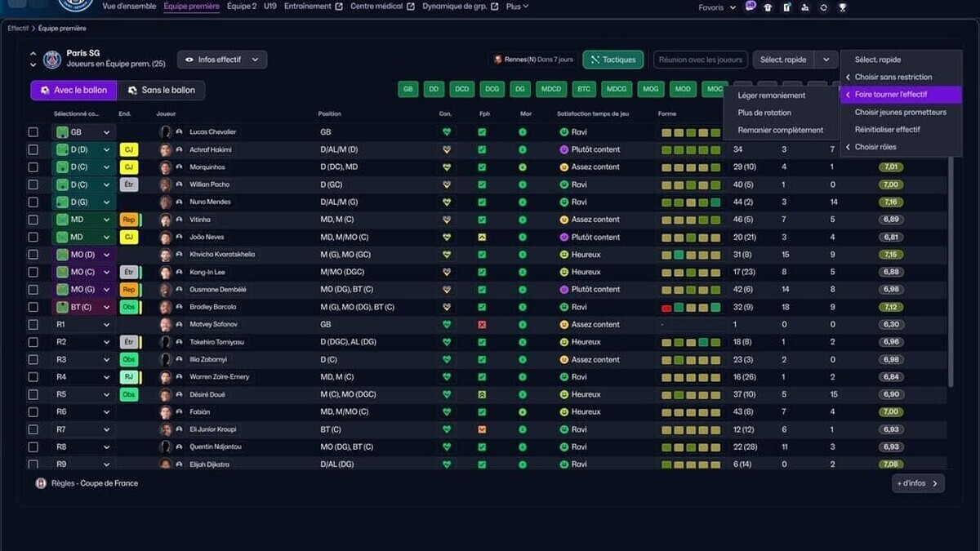Tick the checkbox for João Neves

point(33,238)
